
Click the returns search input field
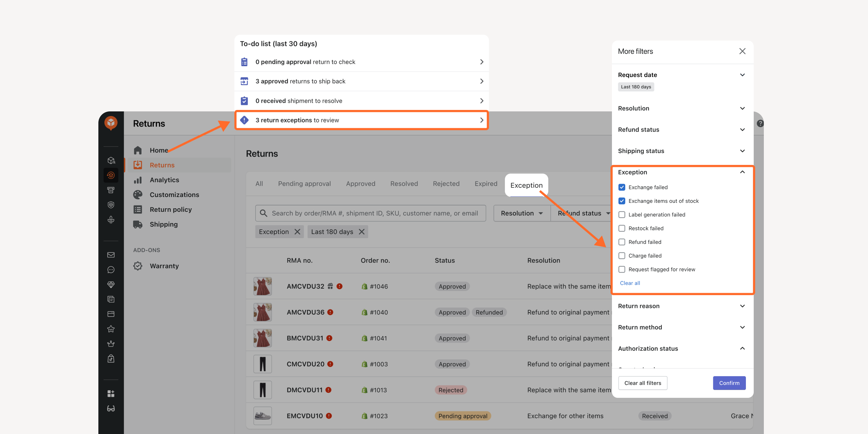point(370,213)
